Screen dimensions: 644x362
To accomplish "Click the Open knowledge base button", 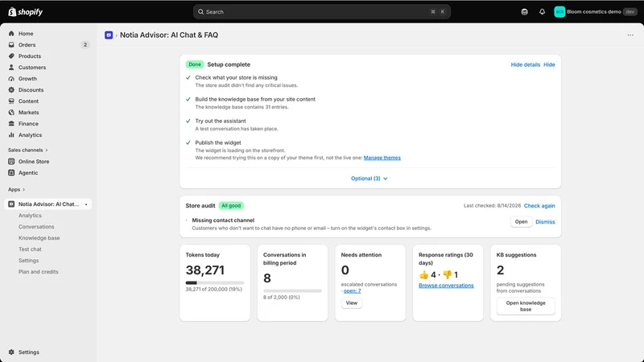I will pos(526,306).
